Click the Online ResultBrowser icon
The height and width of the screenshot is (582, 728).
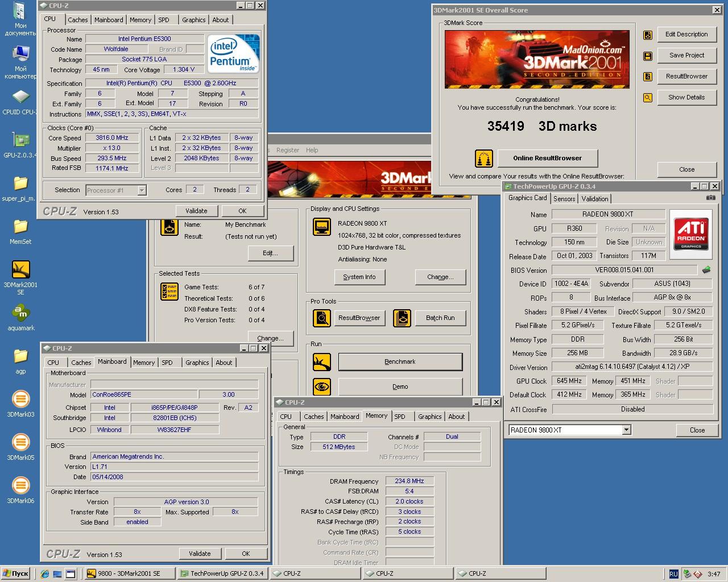point(484,158)
